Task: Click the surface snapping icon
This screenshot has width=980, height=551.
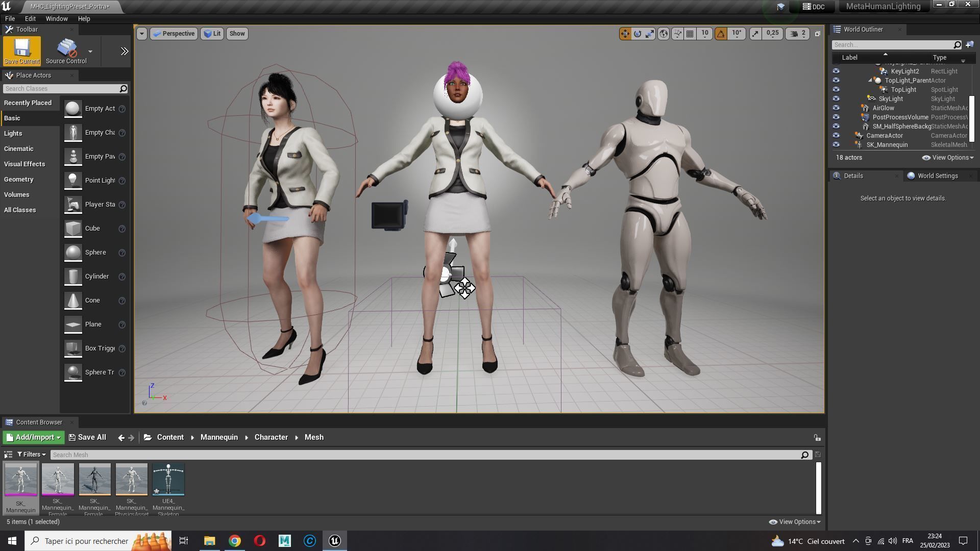Action: [677, 34]
